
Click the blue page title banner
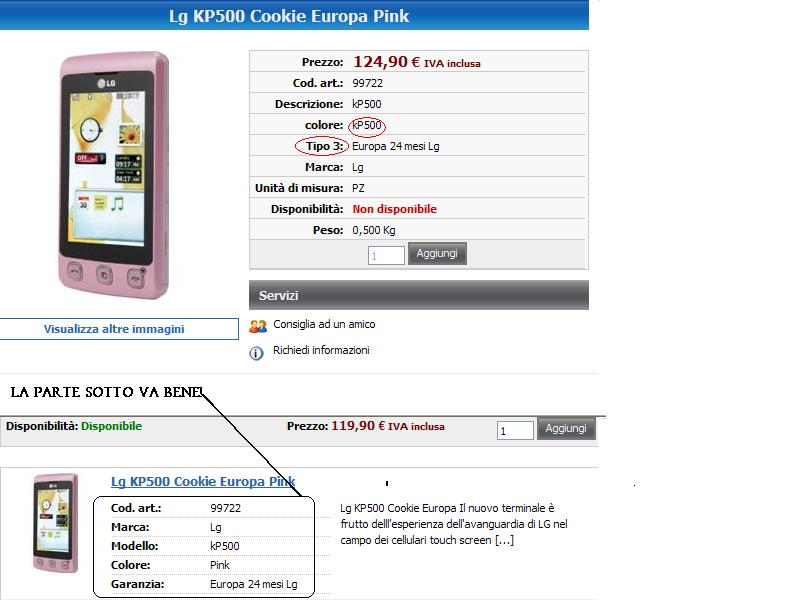pos(294,15)
